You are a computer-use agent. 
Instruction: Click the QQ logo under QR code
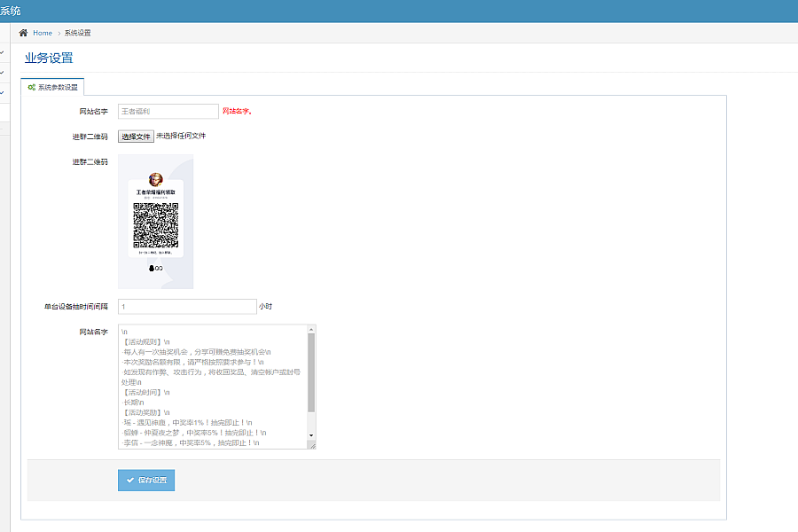155,269
